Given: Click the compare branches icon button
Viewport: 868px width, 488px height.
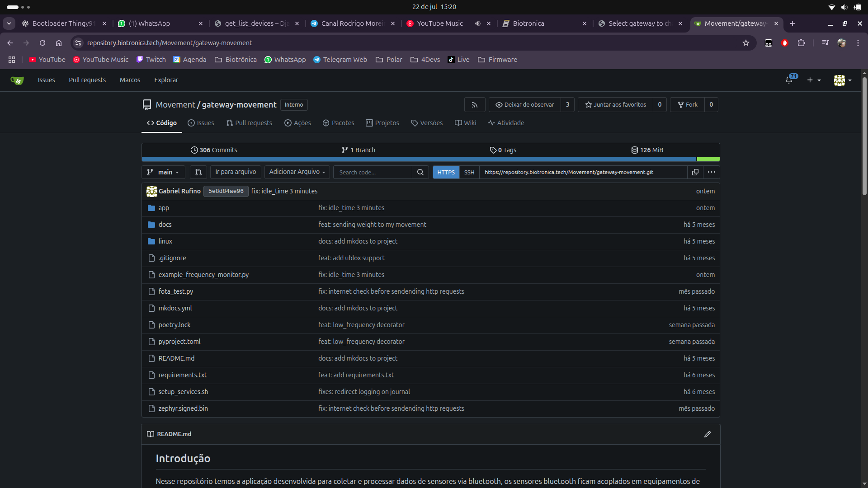Looking at the screenshot, I should 198,172.
